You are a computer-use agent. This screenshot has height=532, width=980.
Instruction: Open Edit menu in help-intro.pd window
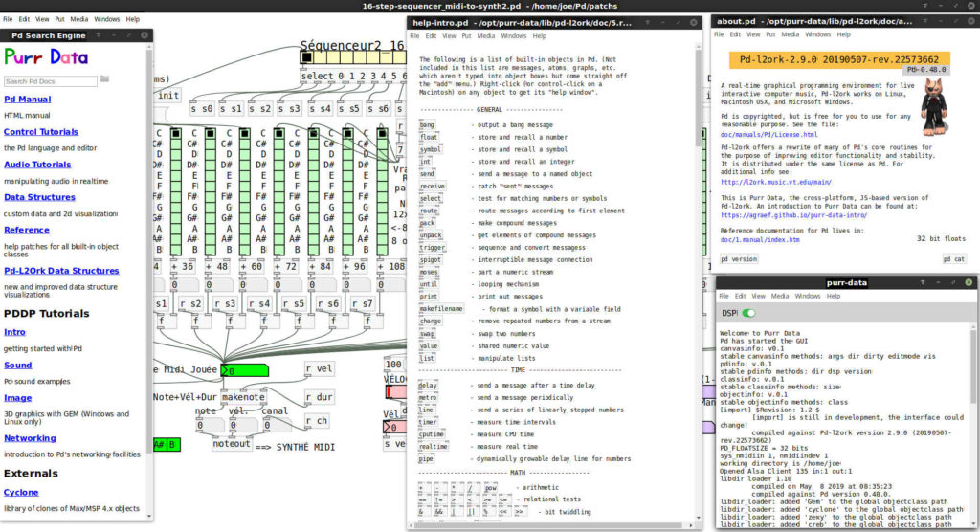[x=432, y=36]
